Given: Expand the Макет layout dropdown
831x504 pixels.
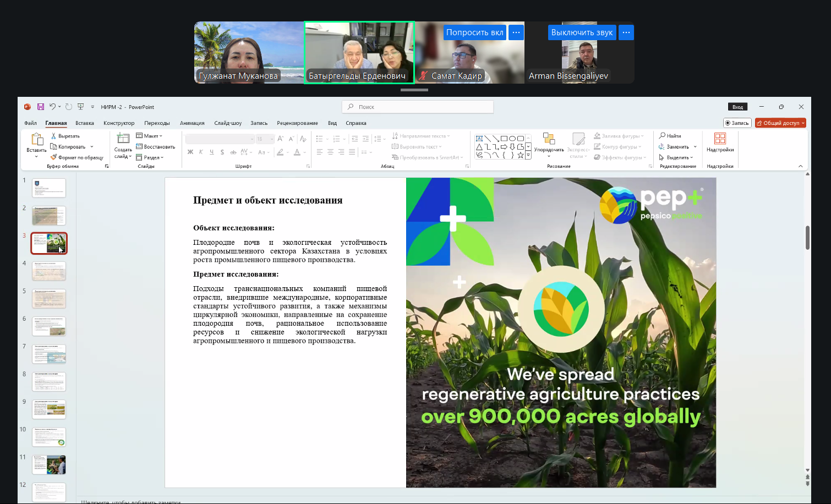Looking at the screenshot, I should coord(149,136).
